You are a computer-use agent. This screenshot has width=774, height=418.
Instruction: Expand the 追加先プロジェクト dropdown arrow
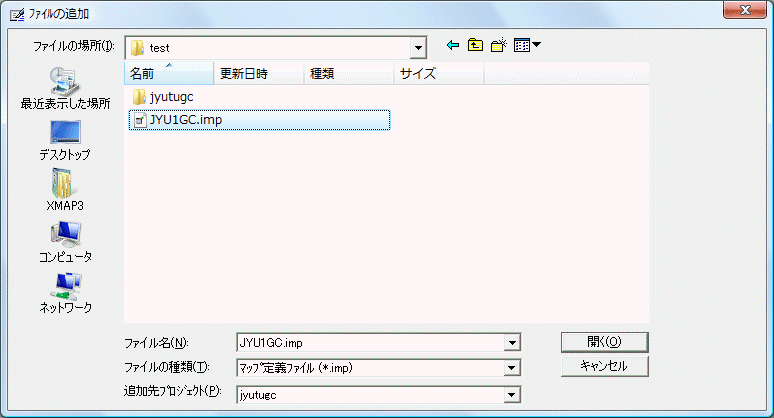pos(512,395)
